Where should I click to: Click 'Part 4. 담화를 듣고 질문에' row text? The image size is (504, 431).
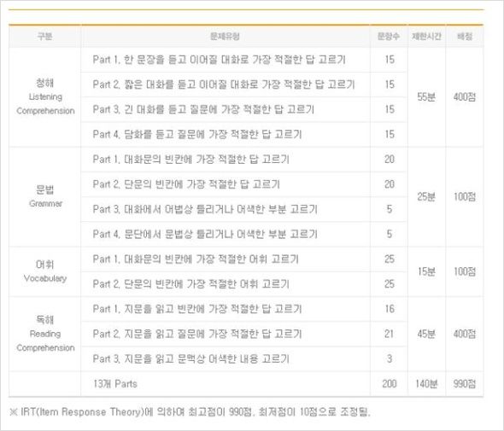click(x=197, y=134)
